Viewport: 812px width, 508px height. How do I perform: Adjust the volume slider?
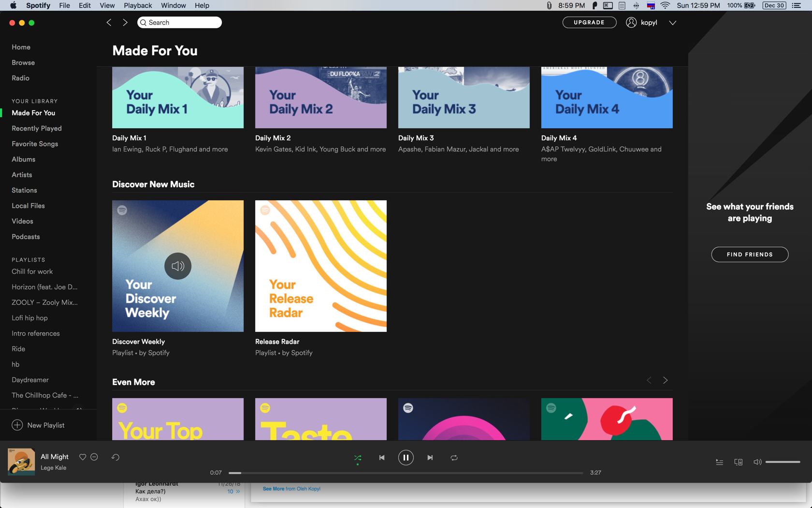[783, 462]
